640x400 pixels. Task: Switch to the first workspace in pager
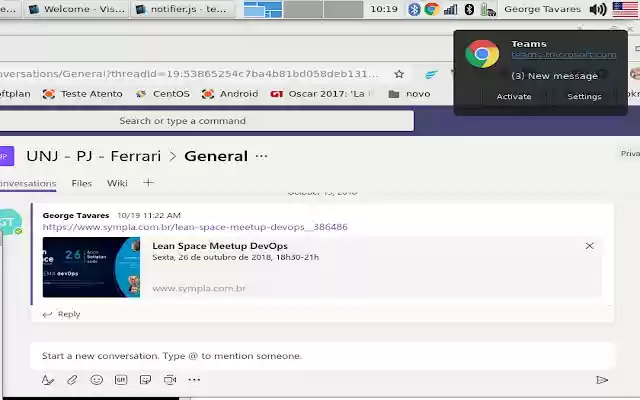point(263,9)
